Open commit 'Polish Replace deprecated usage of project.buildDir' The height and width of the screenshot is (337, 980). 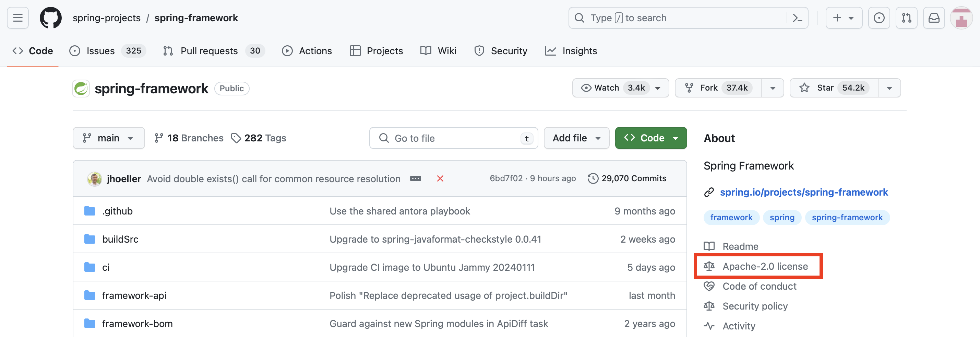pyautogui.click(x=449, y=295)
